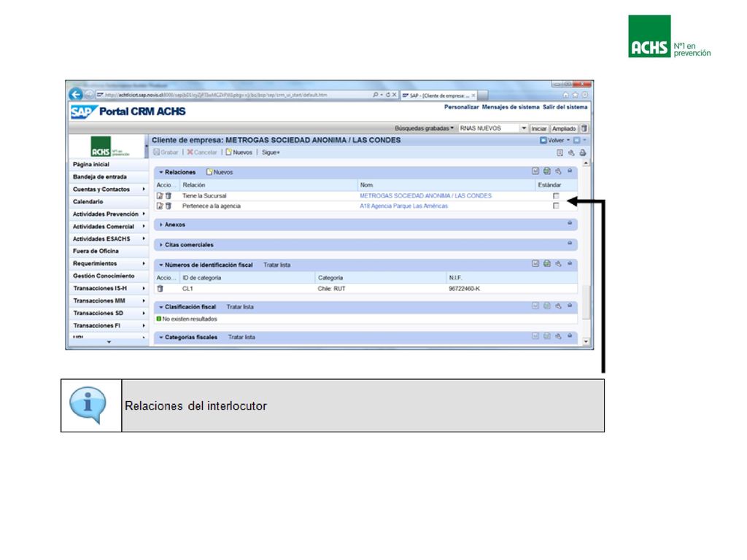Open Cuentas y Contactos navigation menu
Screen dimensions: 747x560
pyautogui.click(x=109, y=190)
